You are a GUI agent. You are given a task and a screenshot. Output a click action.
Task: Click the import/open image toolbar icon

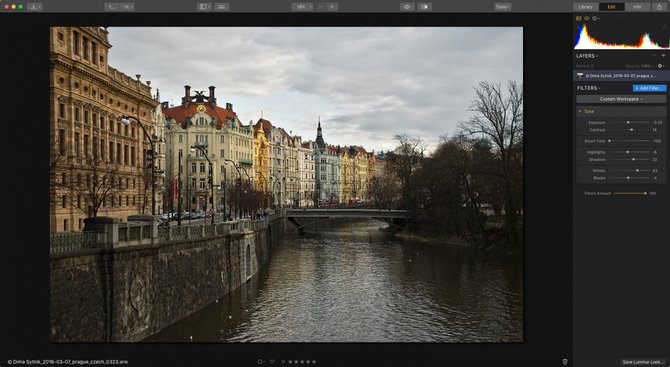[x=35, y=7]
